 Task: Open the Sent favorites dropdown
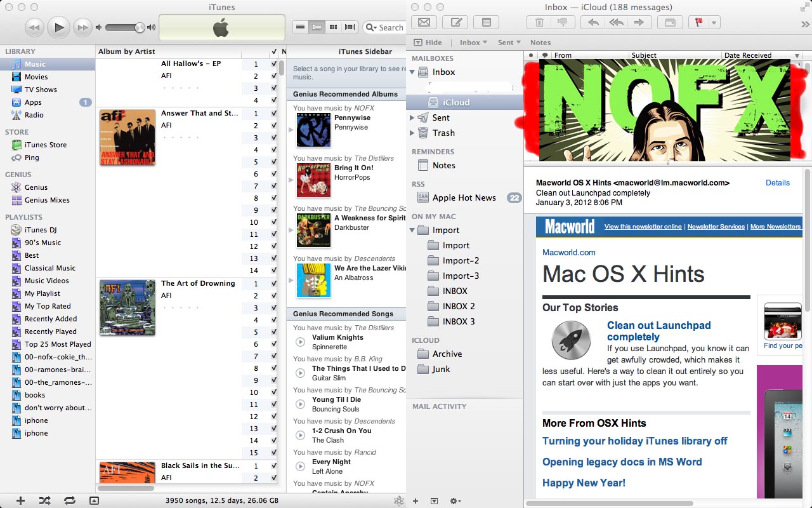pos(509,43)
